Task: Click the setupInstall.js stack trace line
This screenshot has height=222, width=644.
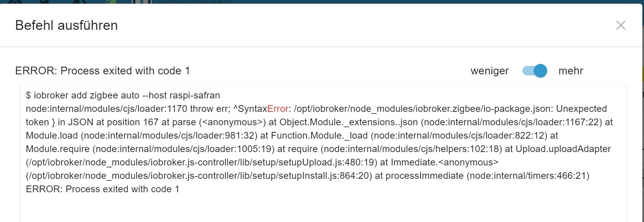Action: click(x=199, y=176)
